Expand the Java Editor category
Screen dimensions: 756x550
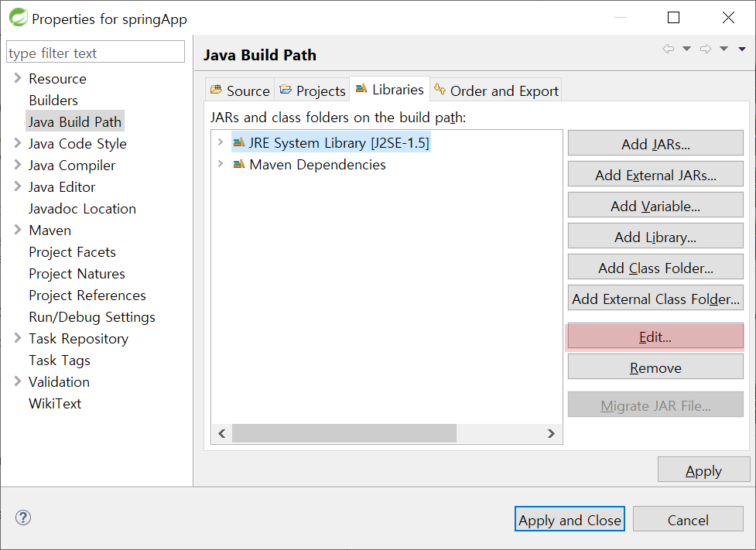[x=18, y=186]
